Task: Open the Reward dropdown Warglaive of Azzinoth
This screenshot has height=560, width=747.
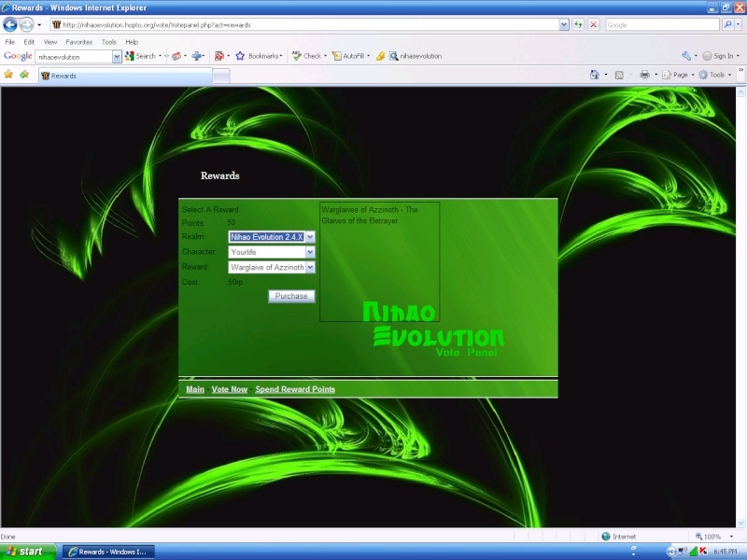Action: coord(272,267)
